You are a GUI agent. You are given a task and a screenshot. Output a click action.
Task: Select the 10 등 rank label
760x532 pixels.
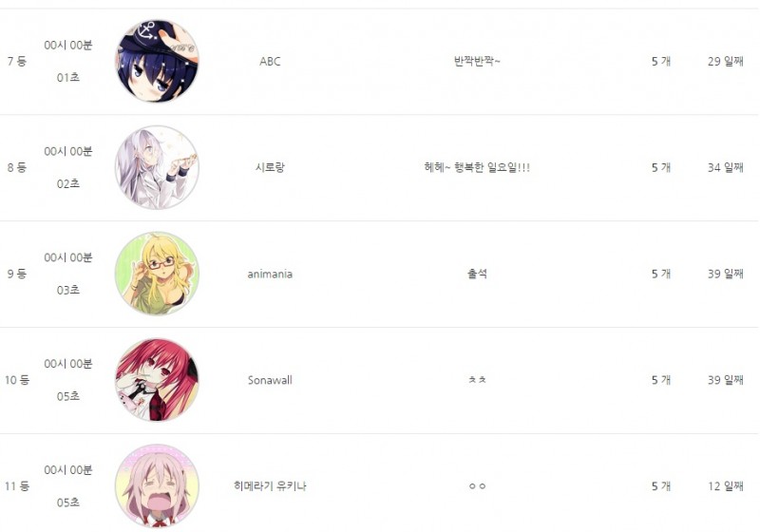click(17, 380)
